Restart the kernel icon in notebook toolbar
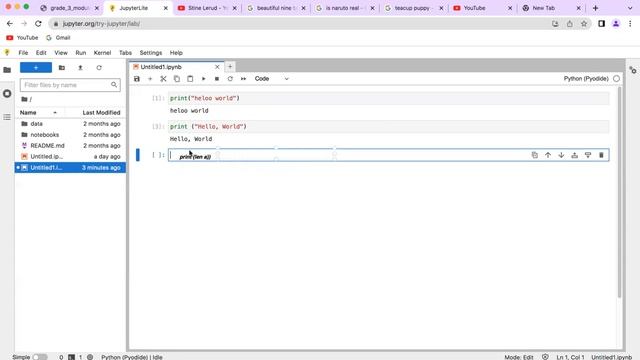Screen dimensions: 640x360 point(230,79)
